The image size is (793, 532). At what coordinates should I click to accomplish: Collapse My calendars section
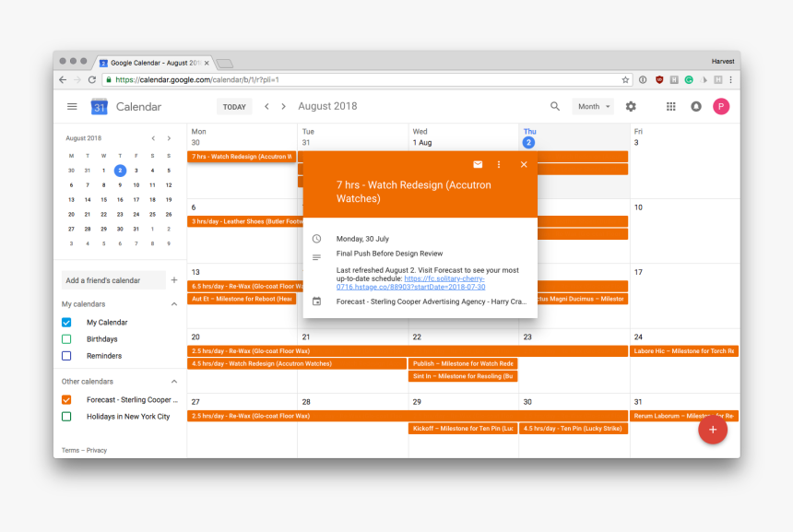174,304
